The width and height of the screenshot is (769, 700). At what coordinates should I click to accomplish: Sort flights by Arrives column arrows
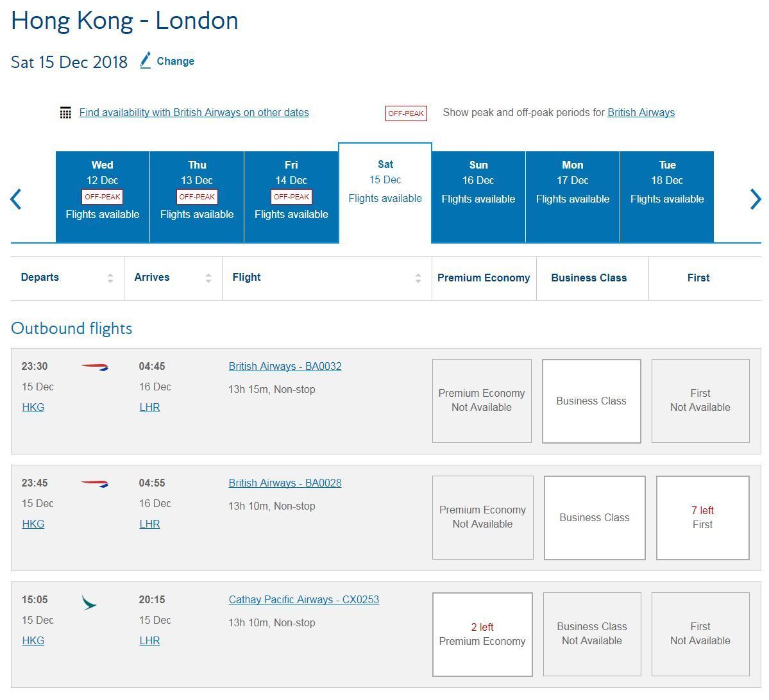tap(208, 278)
